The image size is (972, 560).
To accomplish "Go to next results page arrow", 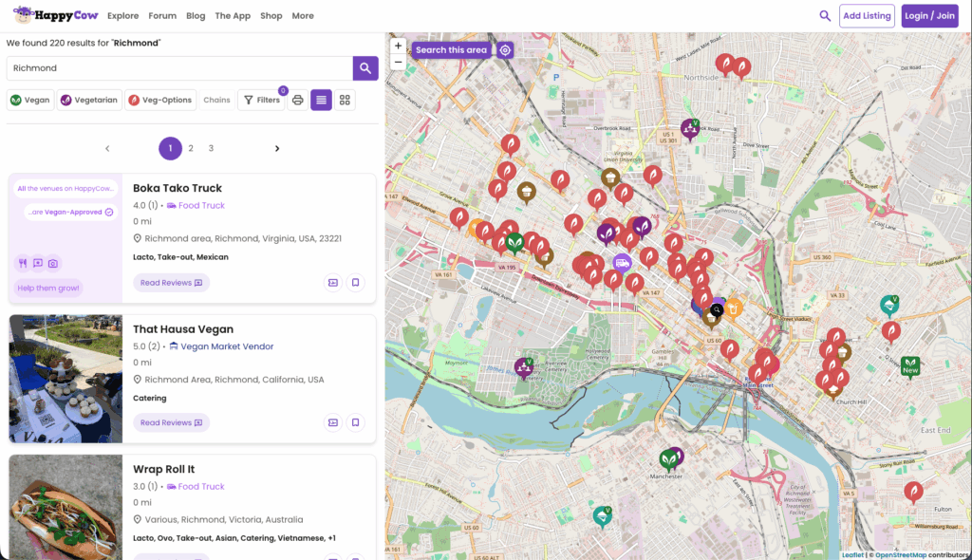I will [277, 149].
